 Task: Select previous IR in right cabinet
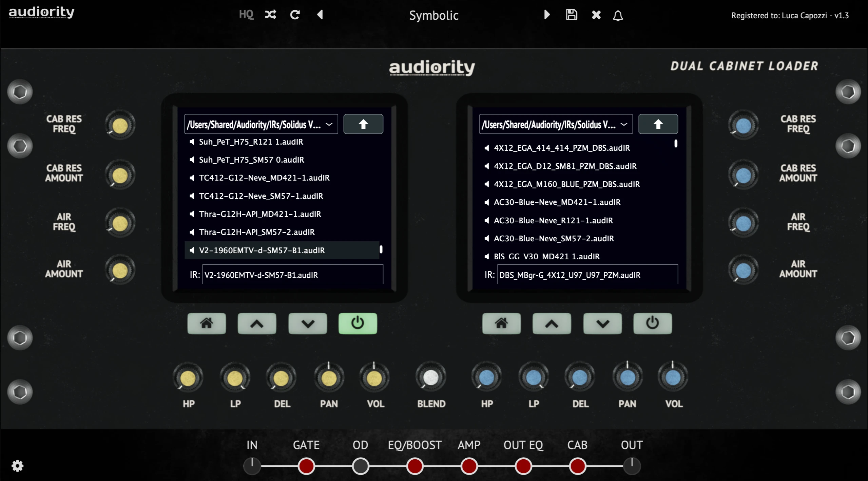click(x=552, y=323)
